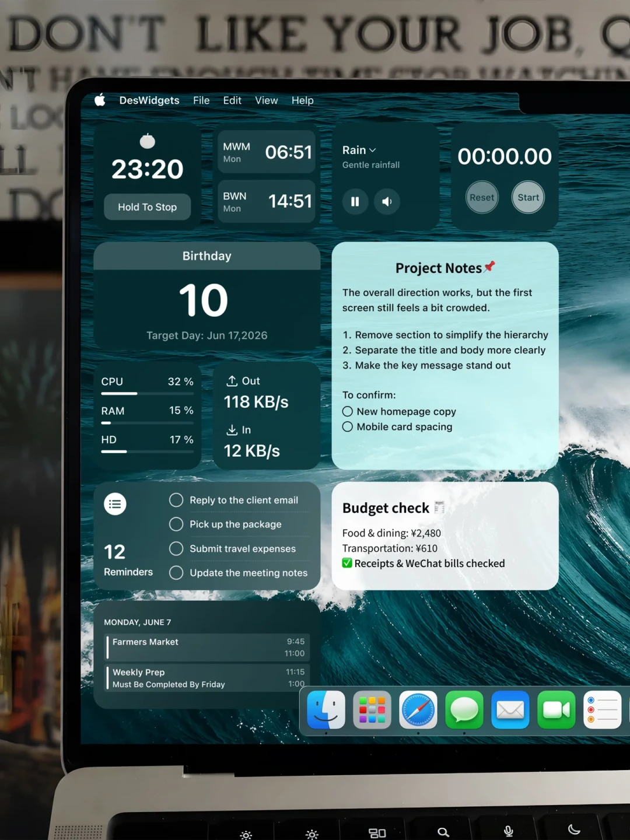Open the Weekly Prep calendar event
This screenshot has width=630, height=840.
pos(208,678)
